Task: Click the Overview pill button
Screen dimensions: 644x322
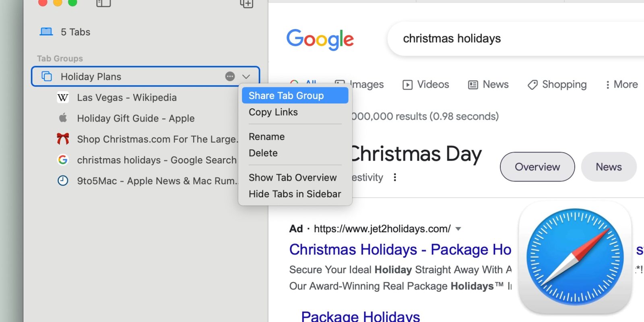Action: coord(537,167)
